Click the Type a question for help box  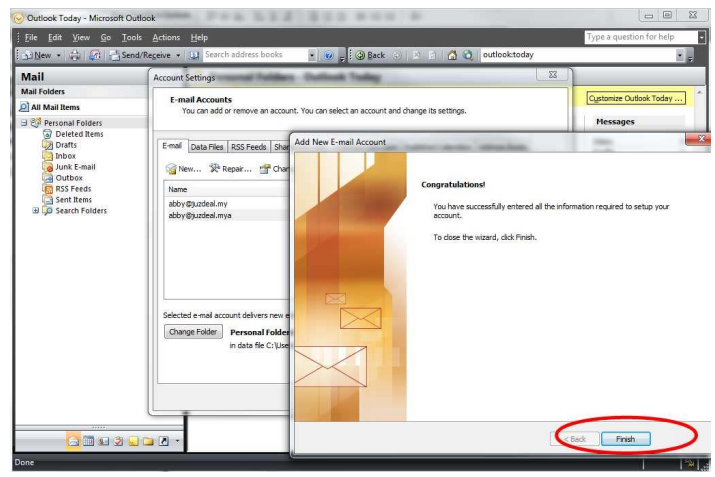pyautogui.click(x=641, y=37)
